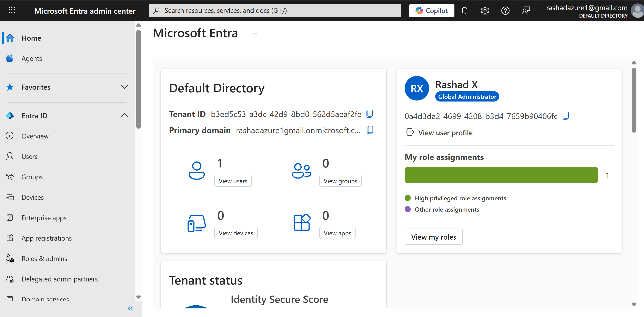Open Roles & admins menu item
Image resolution: width=644 pixels, height=317 pixels.
coord(44,258)
